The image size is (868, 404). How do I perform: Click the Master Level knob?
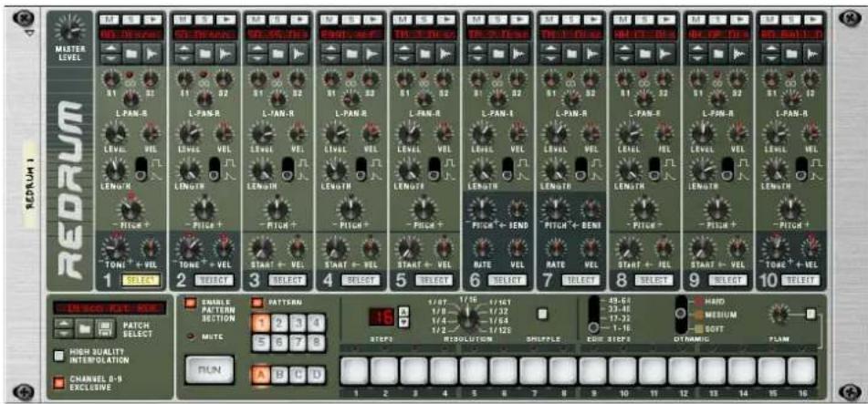tap(69, 29)
